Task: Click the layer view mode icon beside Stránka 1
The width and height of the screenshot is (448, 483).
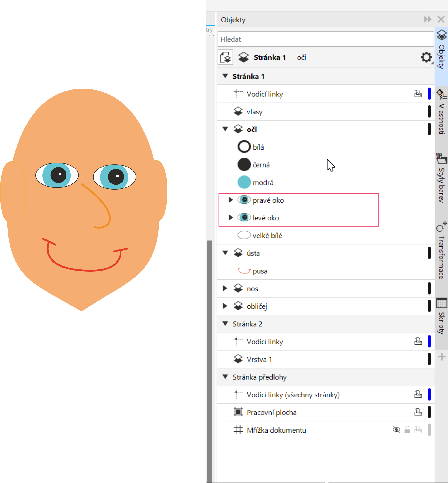Action: pos(225,57)
